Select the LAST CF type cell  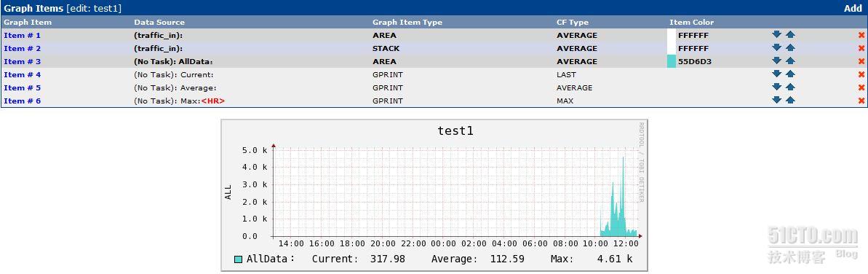[566, 74]
